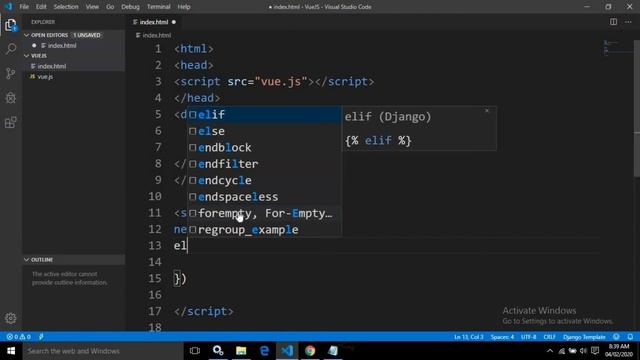Click the Windows Start button
Image resolution: width=640 pixels, height=360 pixels.
coord(11,351)
